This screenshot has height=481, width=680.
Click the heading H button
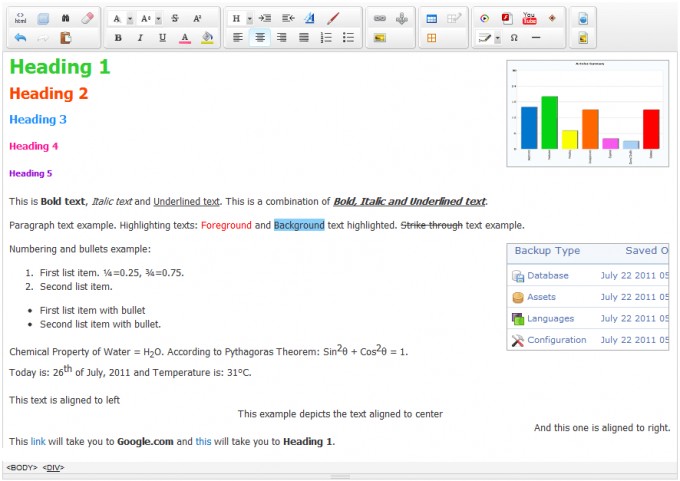236,18
